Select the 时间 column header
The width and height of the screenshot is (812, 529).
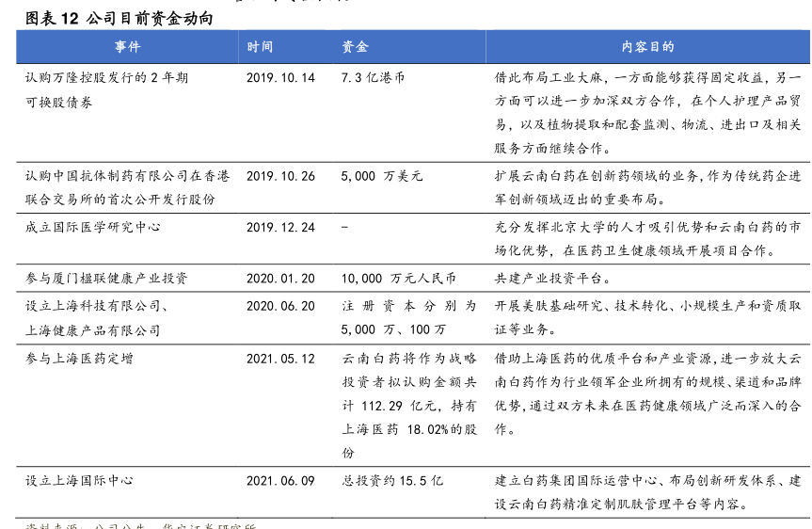(x=260, y=47)
